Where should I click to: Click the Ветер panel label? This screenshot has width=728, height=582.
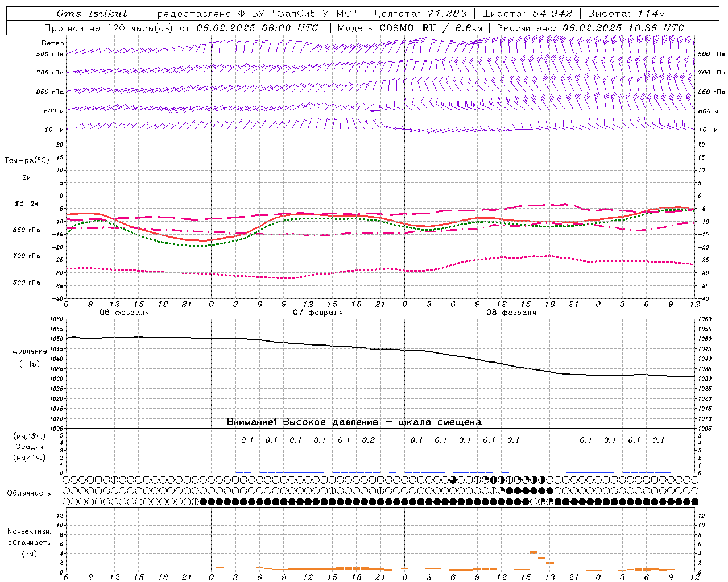[x=53, y=43]
